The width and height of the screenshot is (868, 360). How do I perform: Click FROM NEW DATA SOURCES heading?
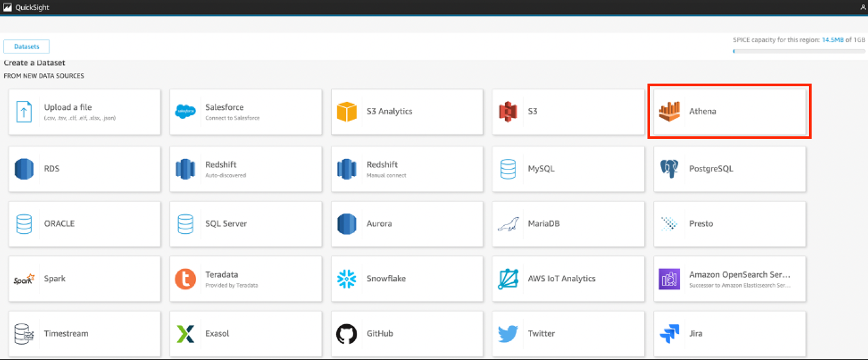pos(44,76)
